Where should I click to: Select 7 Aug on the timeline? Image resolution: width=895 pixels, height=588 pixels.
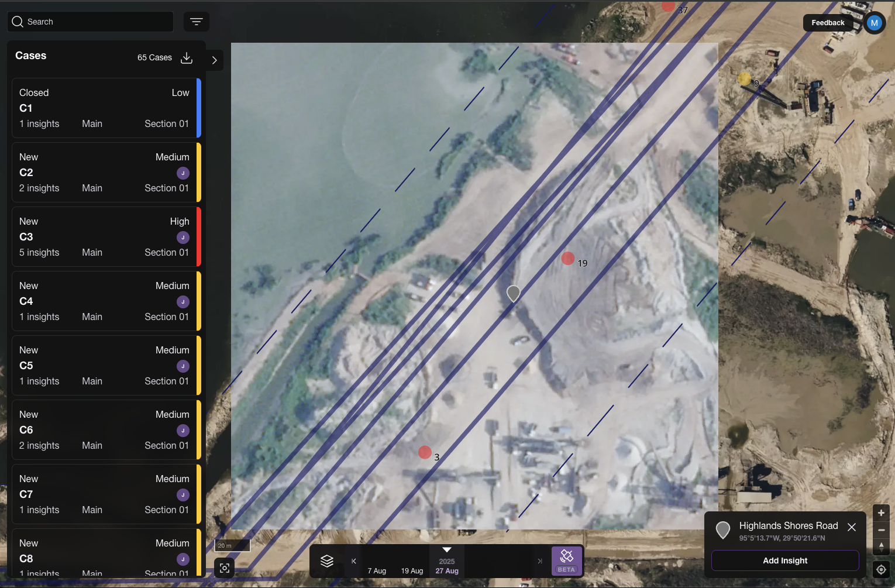click(377, 570)
